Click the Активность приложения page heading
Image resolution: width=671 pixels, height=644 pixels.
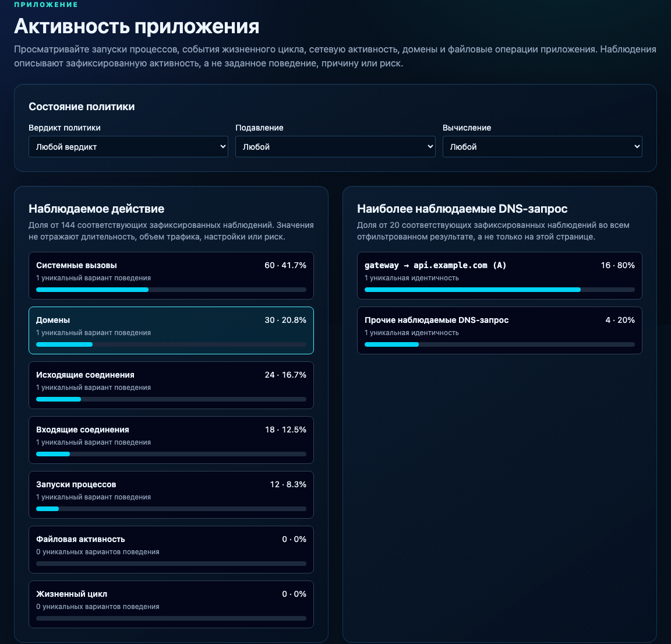click(x=136, y=27)
